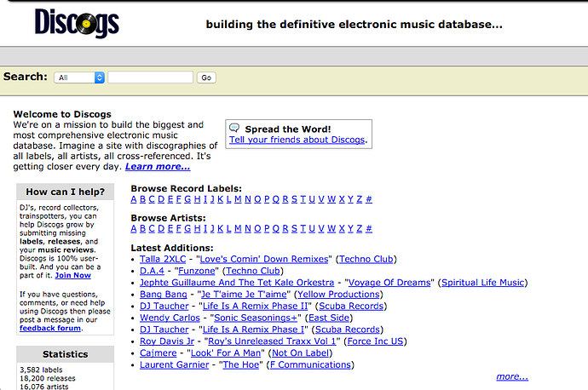The width and height of the screenshot is (588, 390).
Task: Open release Roy's Unreleased Traxx Vol 1
Action: (x=272, y=341)
